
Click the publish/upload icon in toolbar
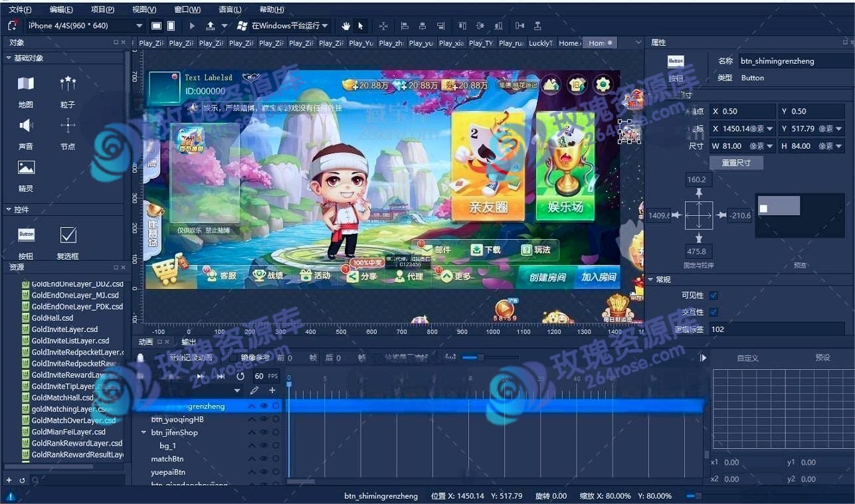[211, 26]
